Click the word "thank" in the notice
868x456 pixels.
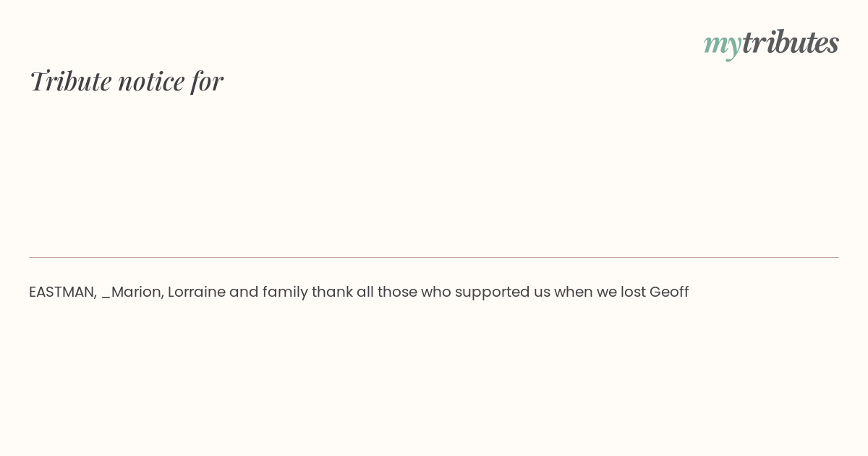(332, 292)
